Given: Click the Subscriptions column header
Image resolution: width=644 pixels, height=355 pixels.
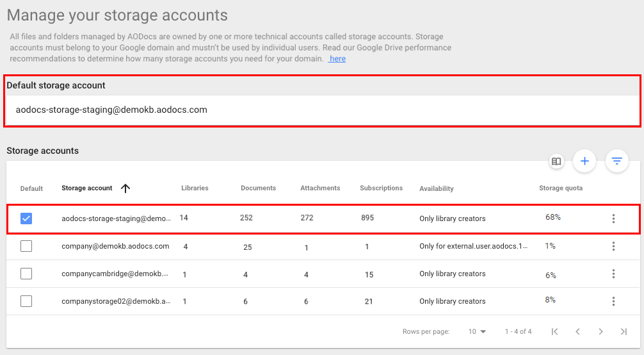Looking at the screenshot, I should tap(381, 188).
